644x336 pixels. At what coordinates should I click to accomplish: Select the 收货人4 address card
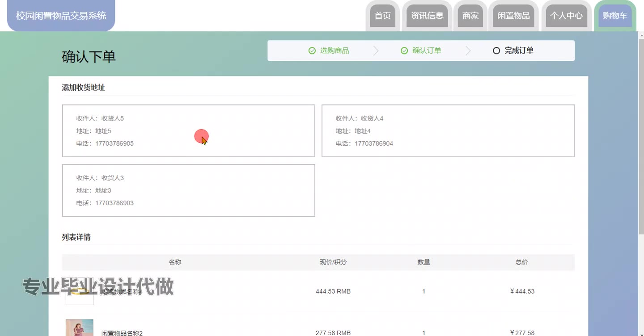click(448, 131)
